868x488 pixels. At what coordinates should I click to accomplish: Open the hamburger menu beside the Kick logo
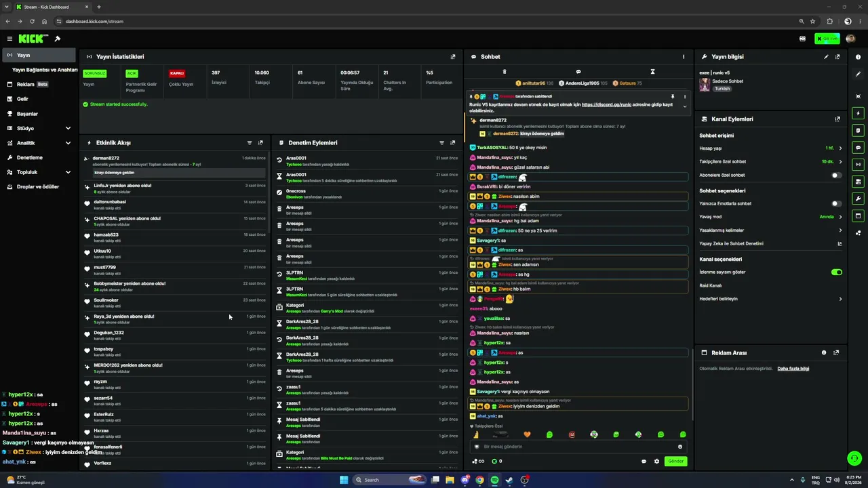coord(9,39)
